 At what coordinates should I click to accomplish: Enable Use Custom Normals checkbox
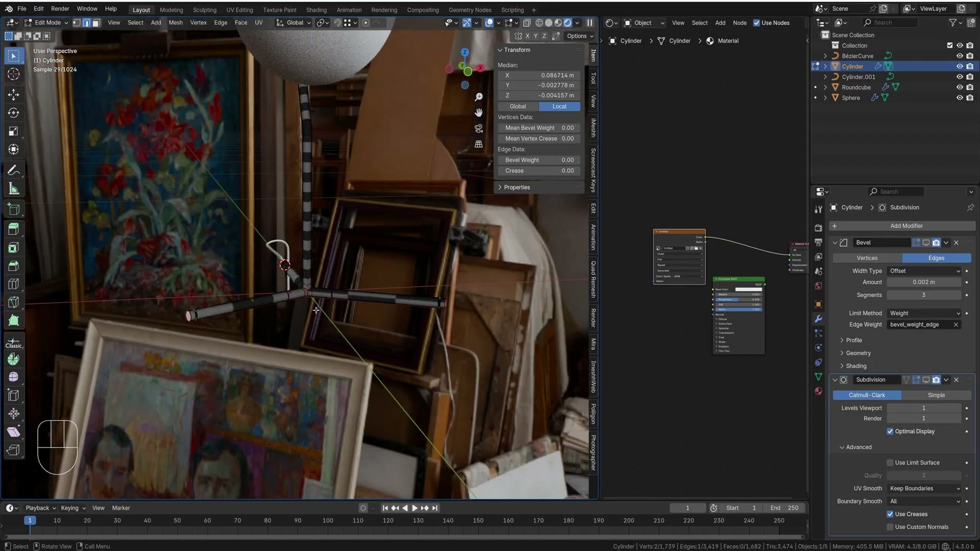[890, 527]
